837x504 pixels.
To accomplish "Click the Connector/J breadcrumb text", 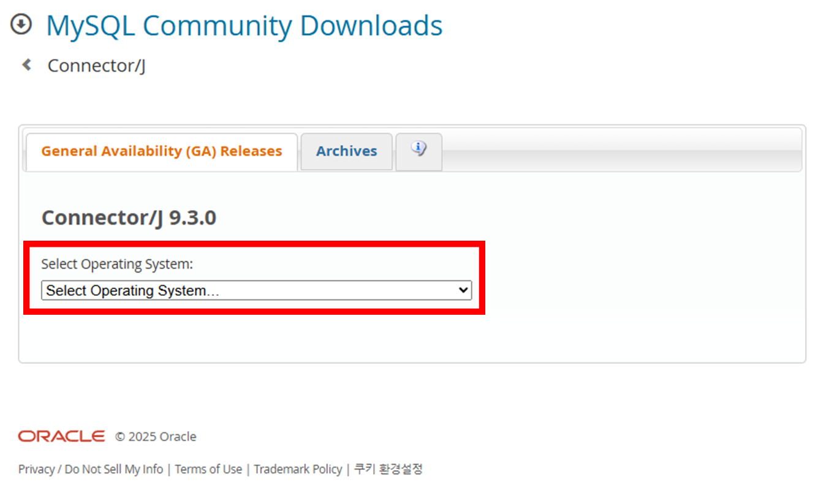I will tap(97, 66).
